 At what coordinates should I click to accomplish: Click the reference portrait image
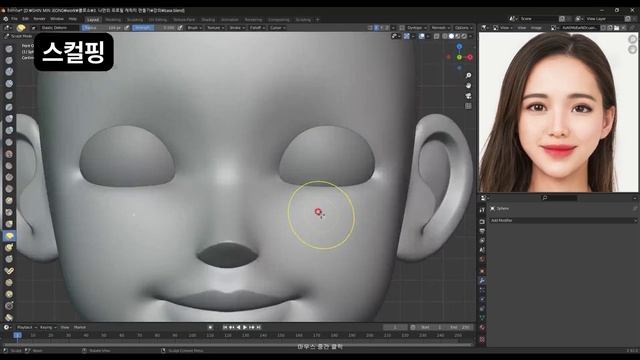click(x=558, y=112)
